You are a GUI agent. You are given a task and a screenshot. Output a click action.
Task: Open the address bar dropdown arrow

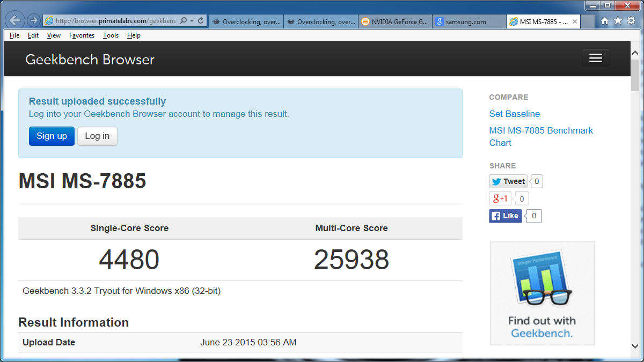point(192,21)
